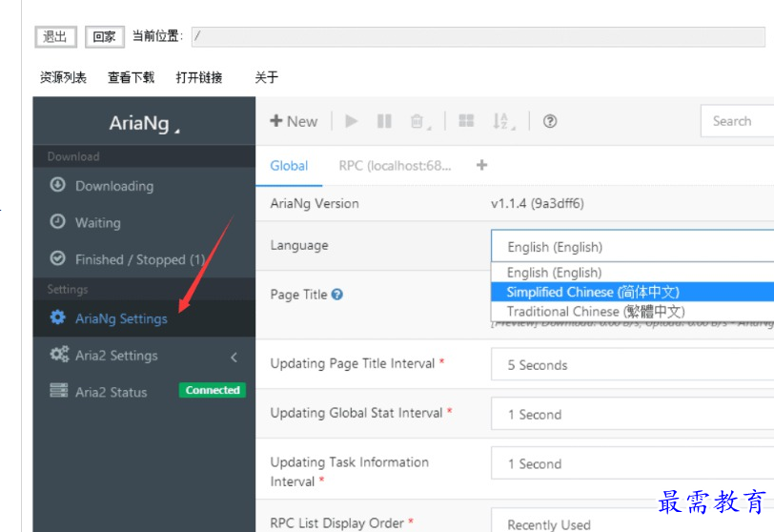Open Finished / Stopped (1) list
This screenshot has height=532, width=774.
click(x=144, y=259)
